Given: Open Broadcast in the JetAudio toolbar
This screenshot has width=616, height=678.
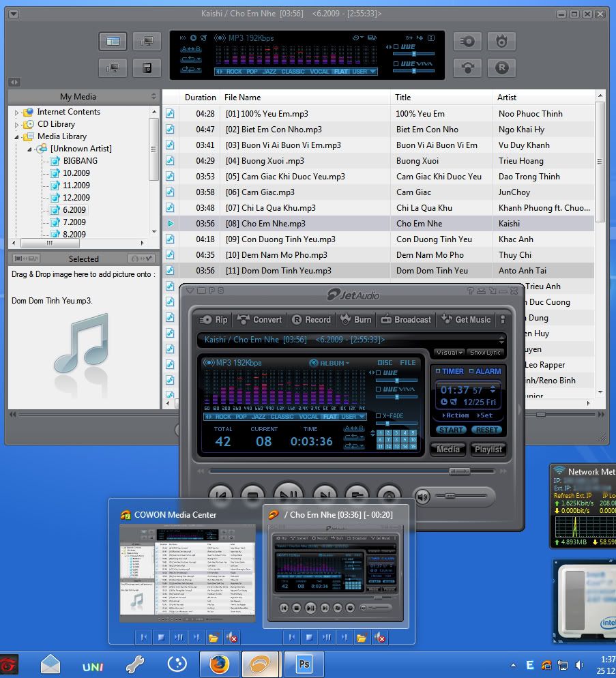Looking at the screenshot, I should 406,319.
